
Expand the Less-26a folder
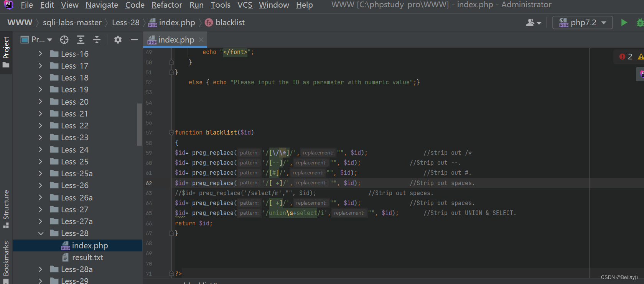tap(41, 198)
